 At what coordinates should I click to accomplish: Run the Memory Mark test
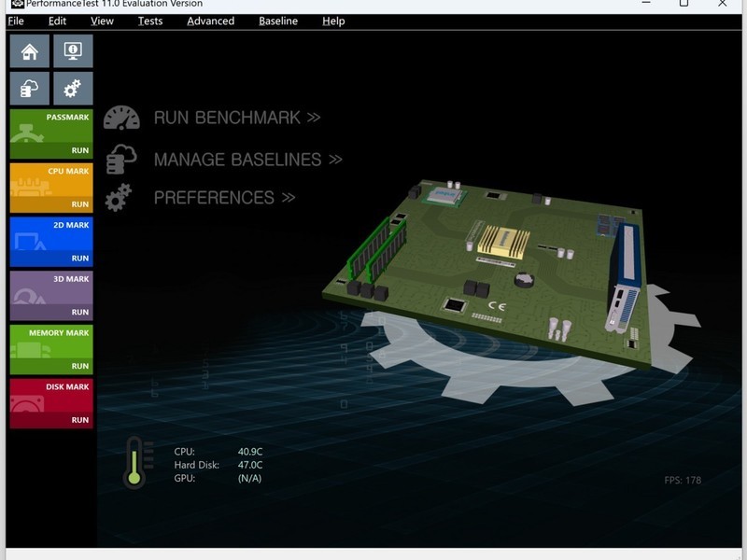tap(80, 366)
